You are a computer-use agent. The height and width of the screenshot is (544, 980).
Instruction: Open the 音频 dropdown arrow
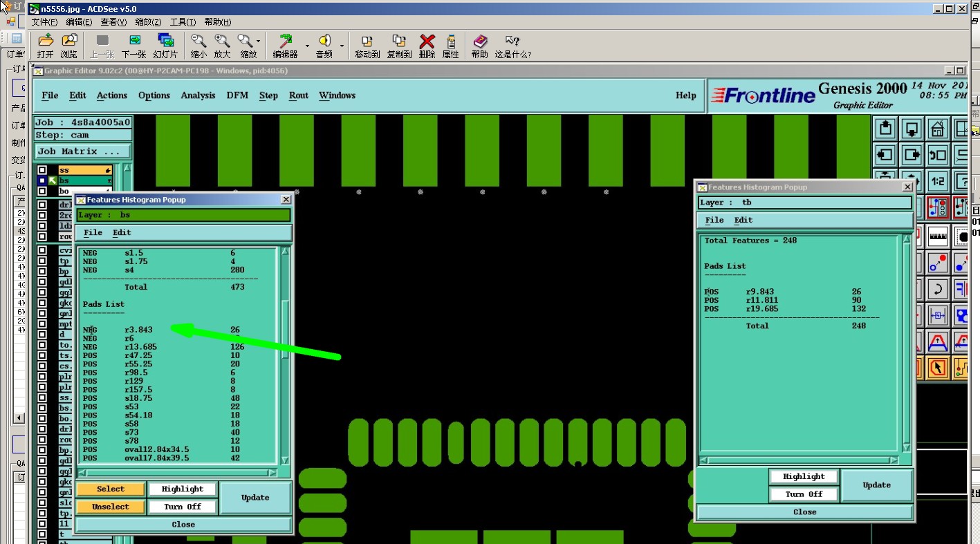click(342, 46)
